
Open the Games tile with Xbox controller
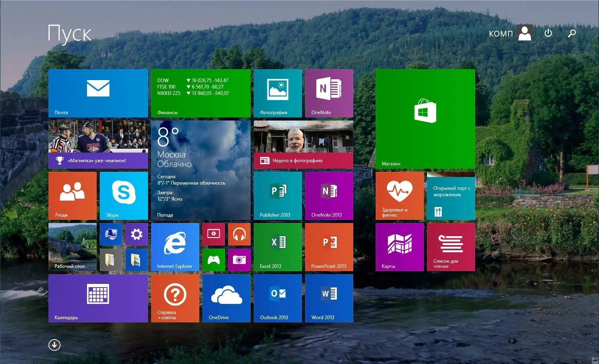point(214,260)
